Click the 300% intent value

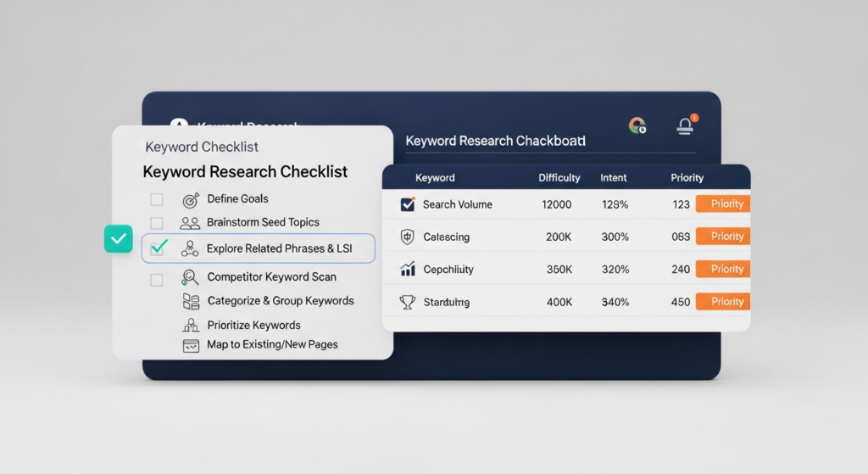[615, 237]
